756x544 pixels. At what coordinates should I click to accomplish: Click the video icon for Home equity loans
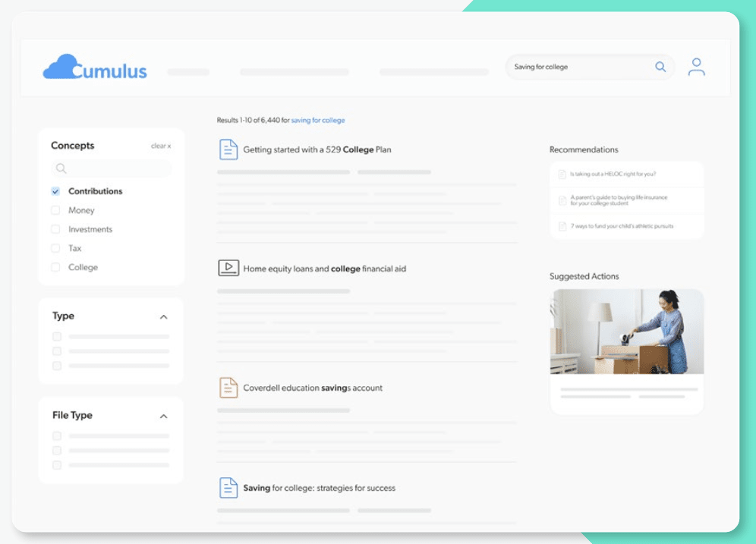[228, 268]
